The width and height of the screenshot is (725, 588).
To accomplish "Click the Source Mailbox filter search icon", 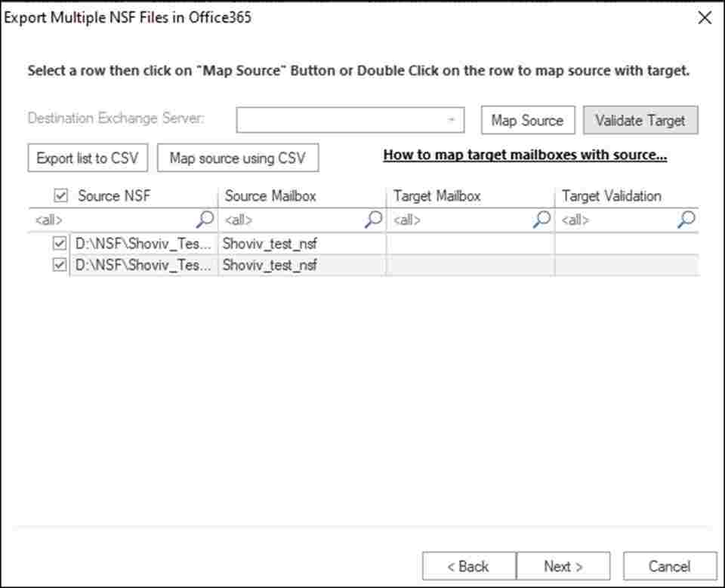I will [x=373, y=220].
